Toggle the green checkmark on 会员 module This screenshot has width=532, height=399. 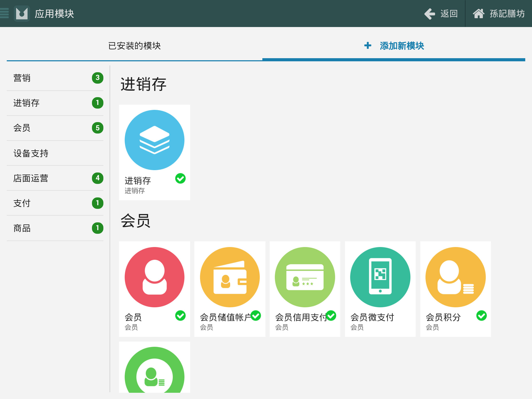(x=180, y=316)
